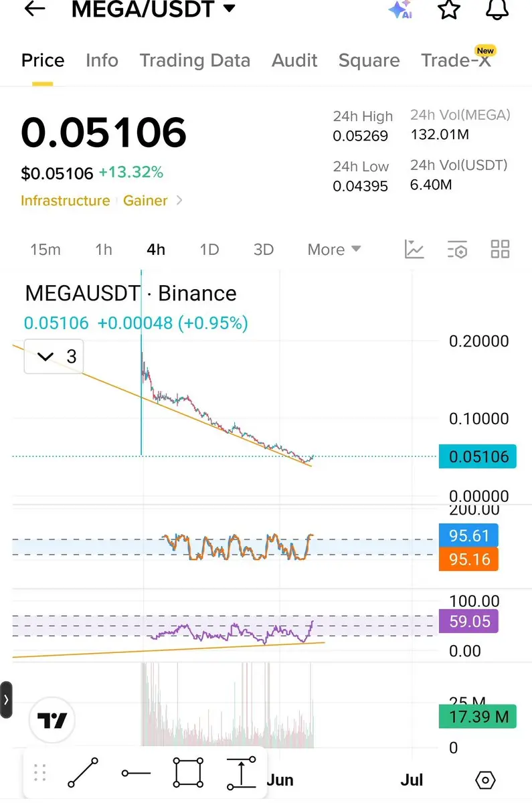This screenshot has width=532, height=803.
Task: Open the Infrastructure category tag
Action: pos(65,201)
